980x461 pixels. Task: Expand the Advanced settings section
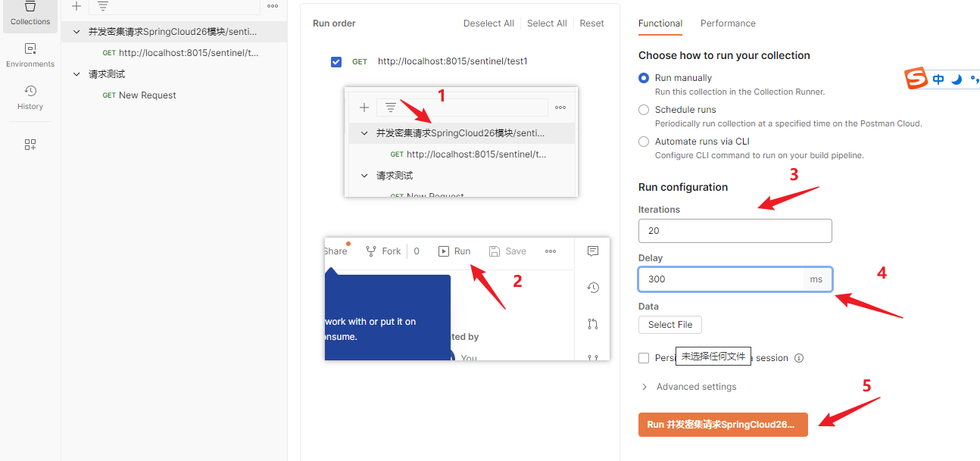click(688, 387)
